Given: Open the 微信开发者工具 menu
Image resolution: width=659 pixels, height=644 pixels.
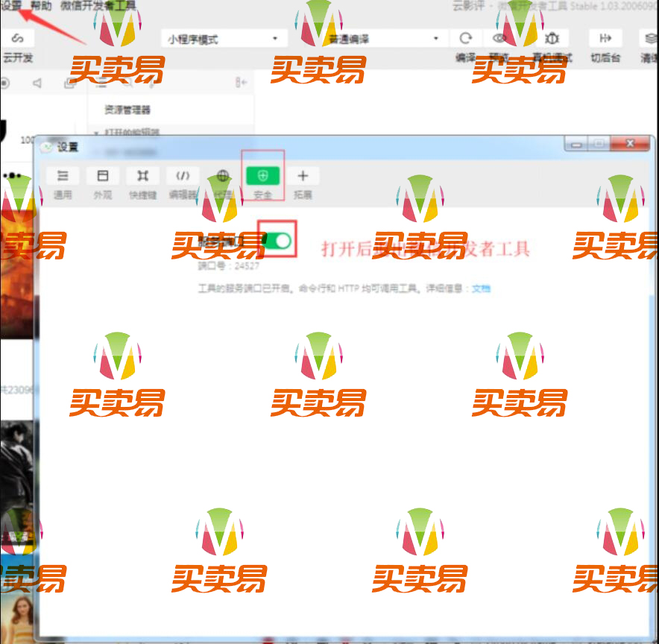Looking at the screenshot, I should (98, 5).
